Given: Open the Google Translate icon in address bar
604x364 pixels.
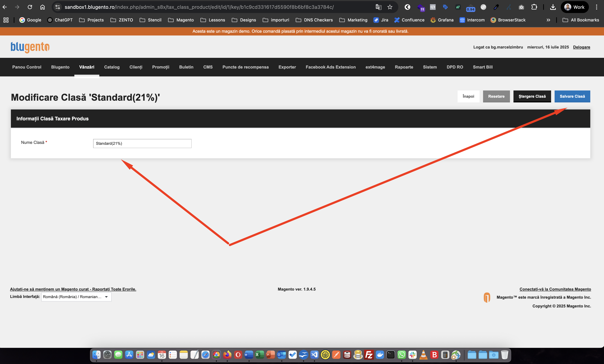Looking at the screenshot, I should click(378, 7).
